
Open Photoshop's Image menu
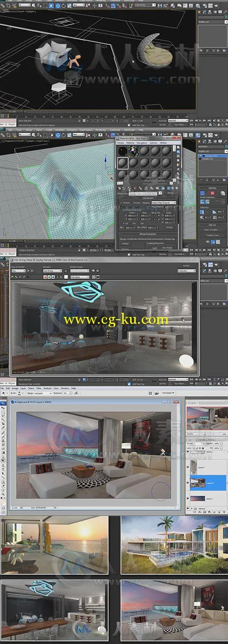point(14,388)
